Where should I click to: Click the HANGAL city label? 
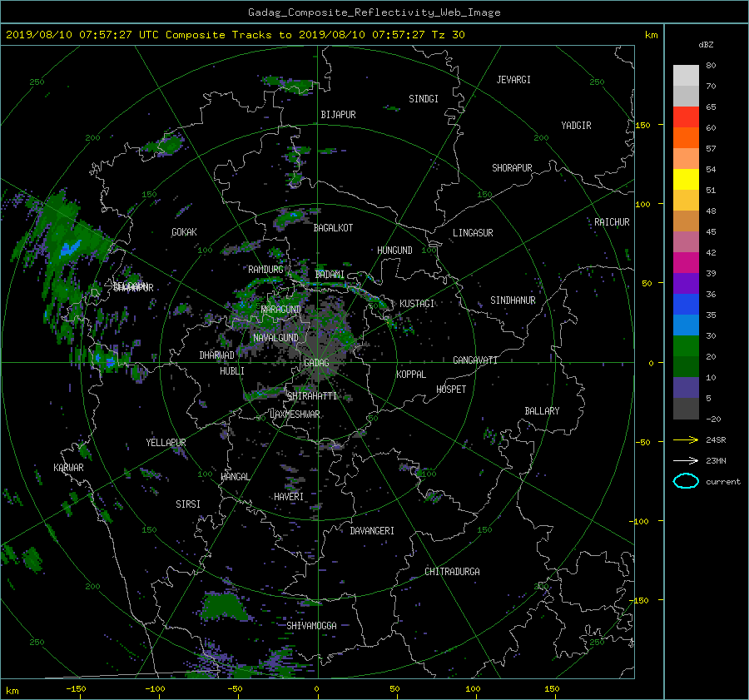coord(235,477)
